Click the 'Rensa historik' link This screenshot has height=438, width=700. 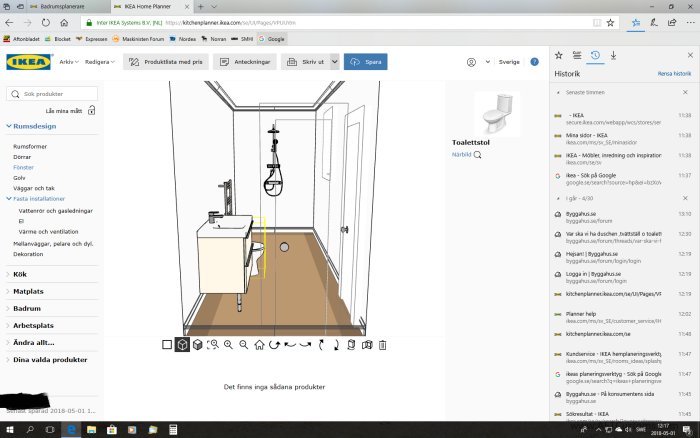674,74
